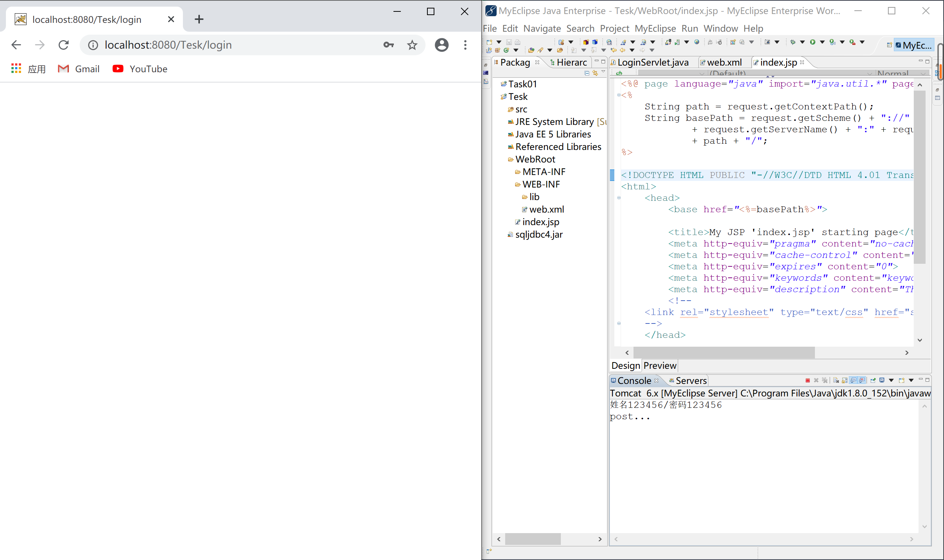
Task: Bookmark this page with the star icon
Action: (412, 45)
